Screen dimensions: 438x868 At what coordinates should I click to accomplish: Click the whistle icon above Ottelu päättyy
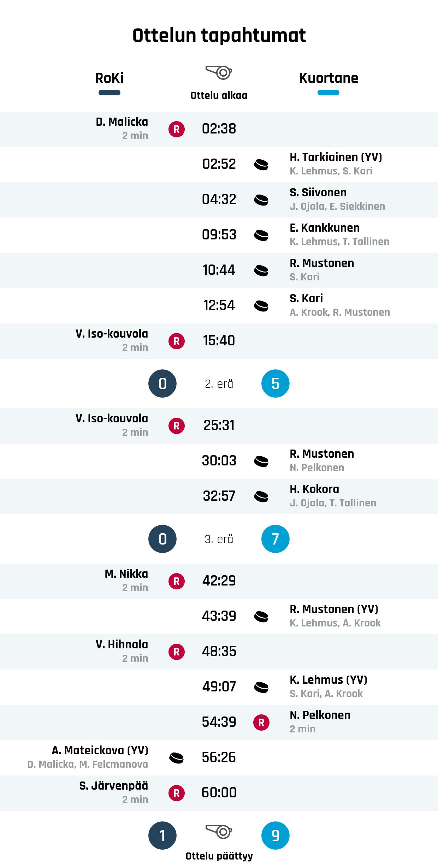[x=219, y=831]
